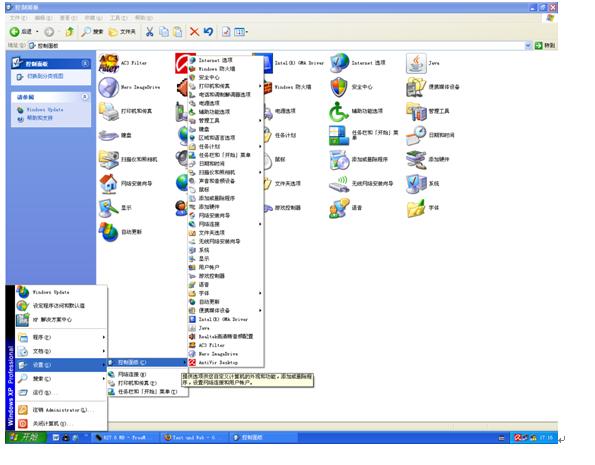Screen dimensions: 595x465
Task: Select the 自动更新 icon in the Control Panel window
Action: (x=109, y=232)
